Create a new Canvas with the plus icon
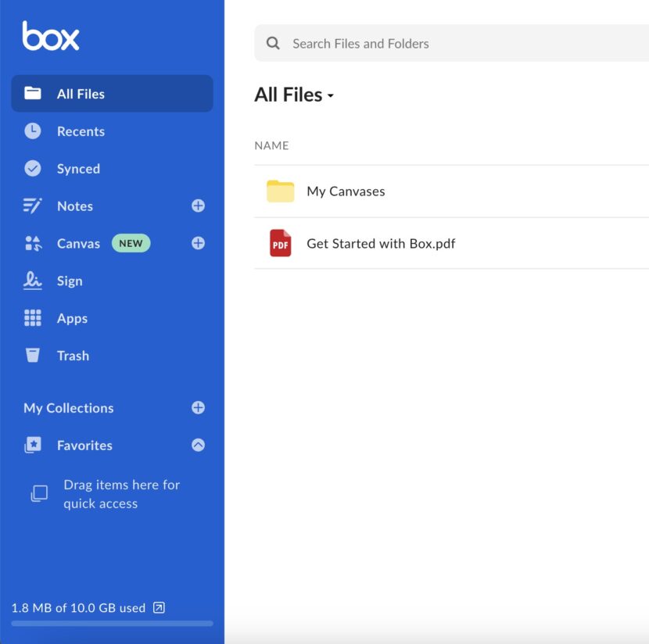The height and width of the screenshot is (644, 649). [x=198, y=243]
